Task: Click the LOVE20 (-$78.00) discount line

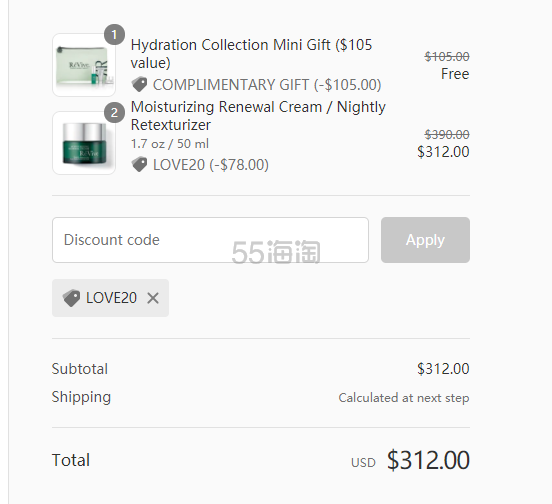Action: pyautogui.click(x=211, y=165)
